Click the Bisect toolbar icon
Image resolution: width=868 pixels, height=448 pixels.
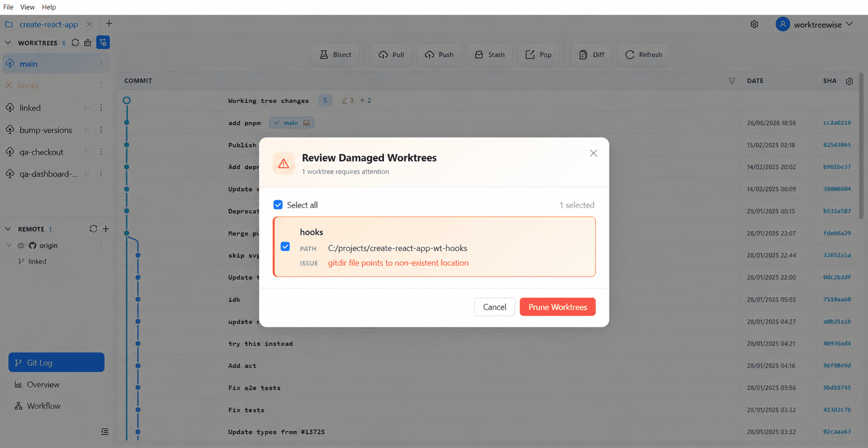tap(324, 55)
